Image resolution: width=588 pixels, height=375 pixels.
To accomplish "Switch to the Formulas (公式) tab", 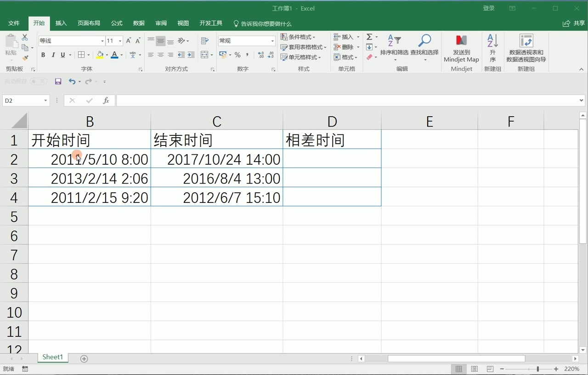I will pos(117,23).
